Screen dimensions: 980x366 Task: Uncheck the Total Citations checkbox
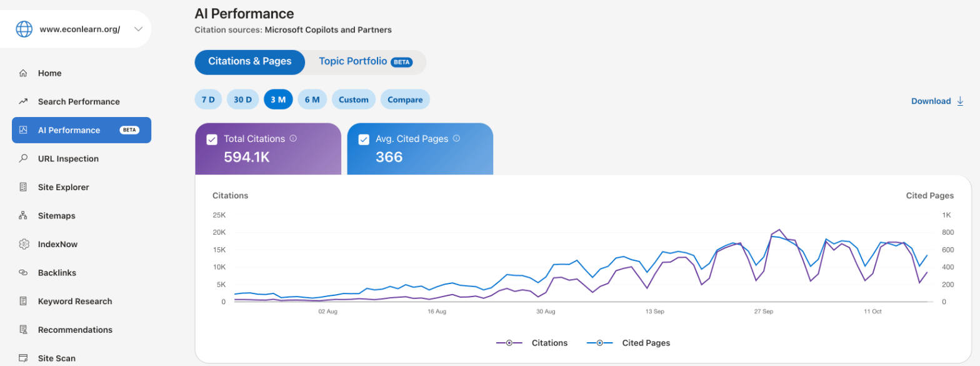[212, 140]
